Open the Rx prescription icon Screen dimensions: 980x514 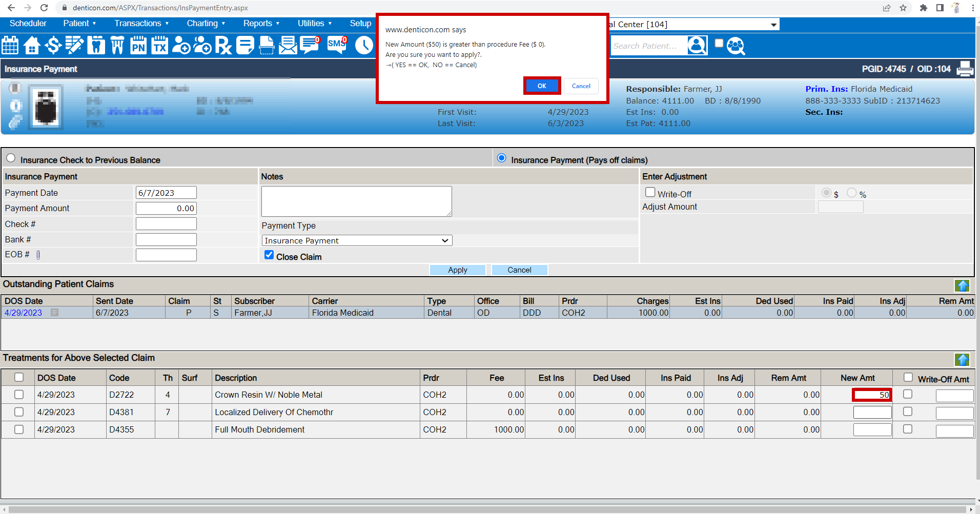(223, 46)
